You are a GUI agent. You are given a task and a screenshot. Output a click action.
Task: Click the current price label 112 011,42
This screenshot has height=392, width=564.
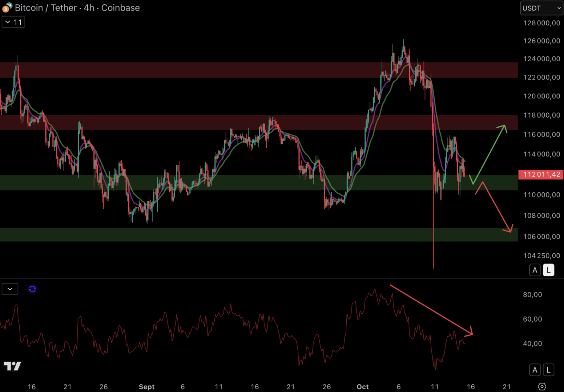(541, 175)
